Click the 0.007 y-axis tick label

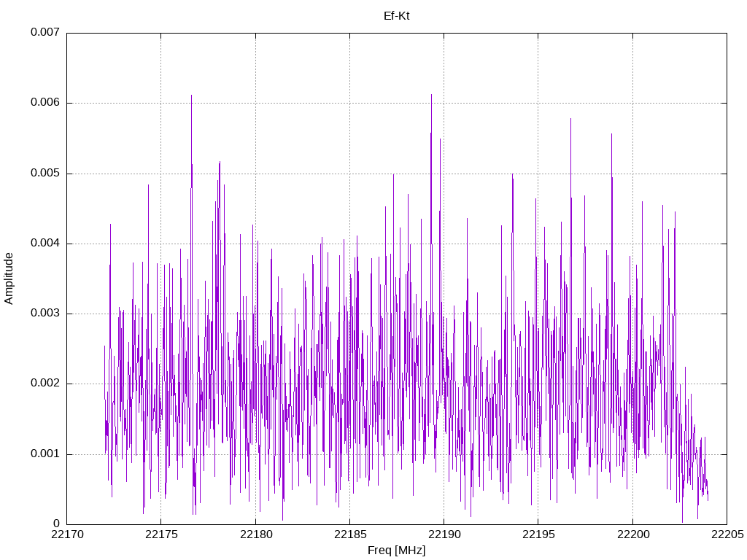point(45,32)
